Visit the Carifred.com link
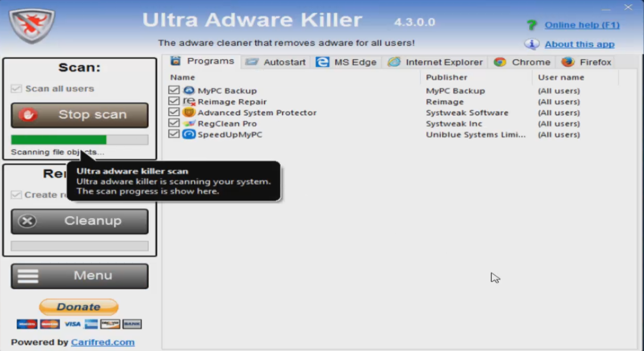The width and height of the screenshot is (644, 351). click(103, 342)
